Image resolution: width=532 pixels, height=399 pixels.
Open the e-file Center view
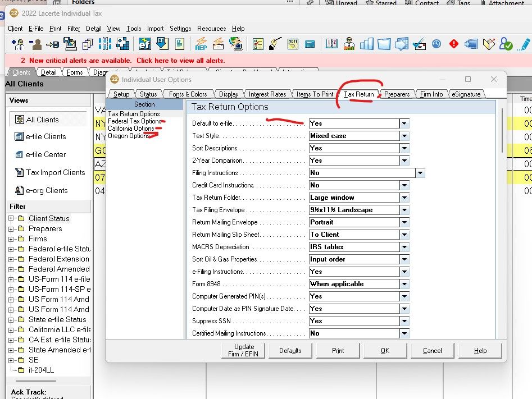pos(40,154)
